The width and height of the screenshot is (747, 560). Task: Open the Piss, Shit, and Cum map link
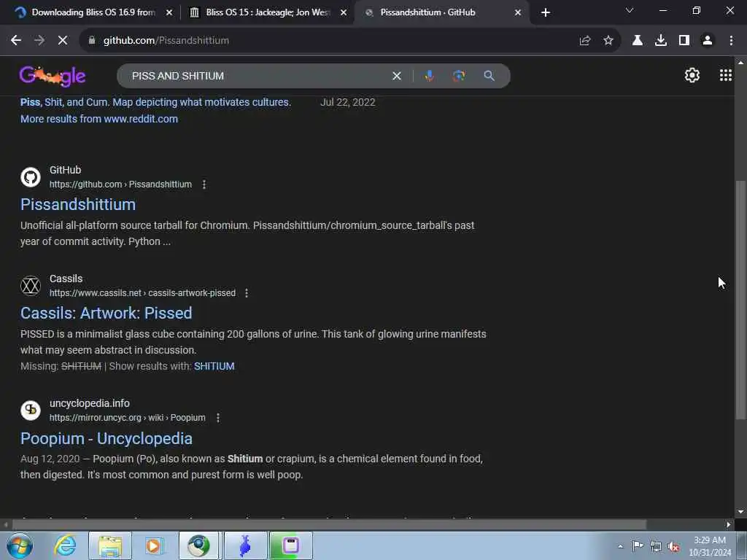[x=156, y=102]
